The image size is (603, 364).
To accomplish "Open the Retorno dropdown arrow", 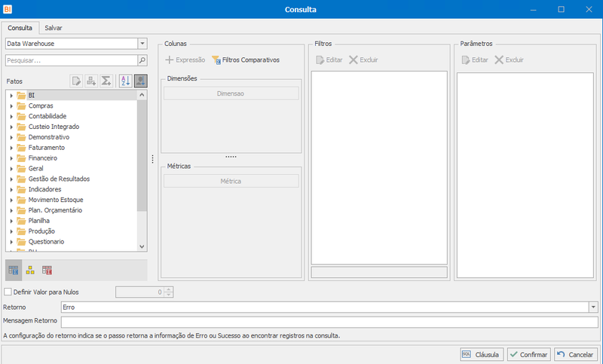I will click(593, 307).
